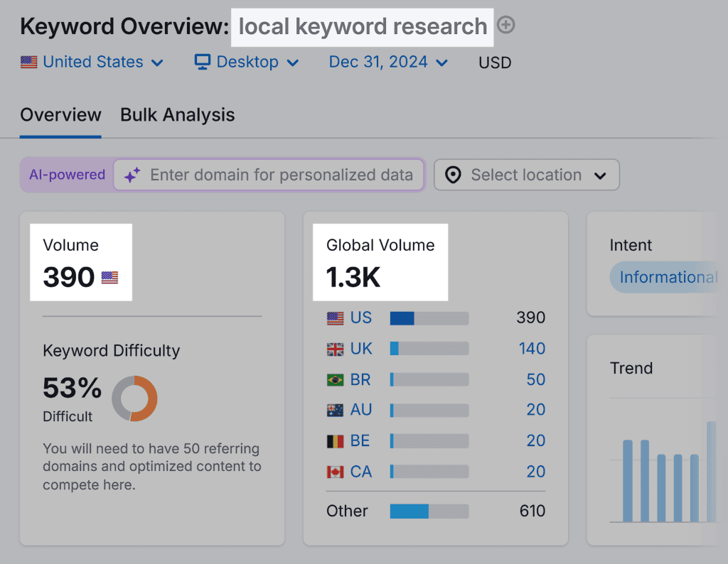Click the US flag next to Volume 390
This screenshot has width=728, height=564.
pyautogui.click(x=109, y=278)
